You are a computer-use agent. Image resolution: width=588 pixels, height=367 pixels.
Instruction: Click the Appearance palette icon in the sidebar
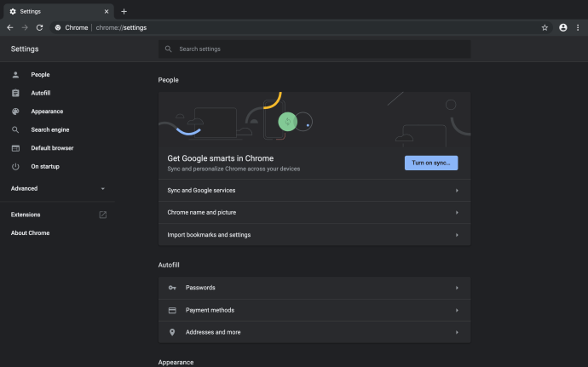point(15,112)
